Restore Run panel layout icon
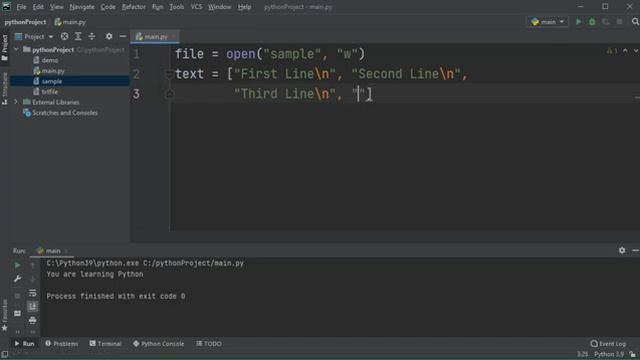 pos(17,313)
